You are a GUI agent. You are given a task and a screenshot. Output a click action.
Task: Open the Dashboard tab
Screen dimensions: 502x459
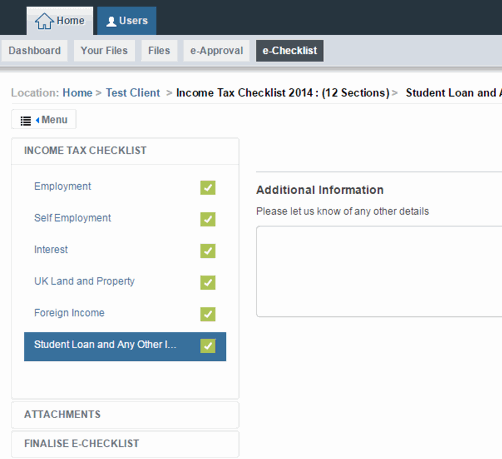click(x=35, y=51)
